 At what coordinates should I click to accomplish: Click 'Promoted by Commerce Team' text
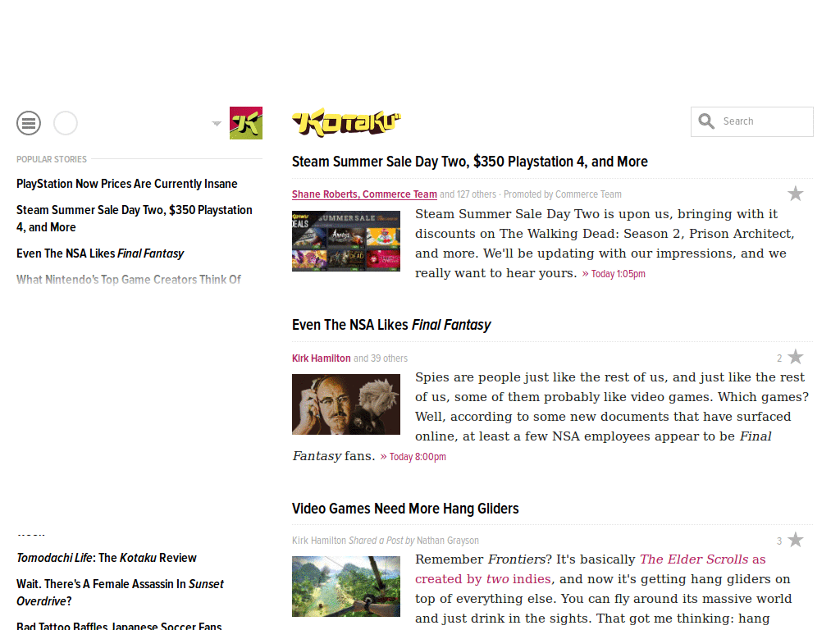click(x=563, y=194)
